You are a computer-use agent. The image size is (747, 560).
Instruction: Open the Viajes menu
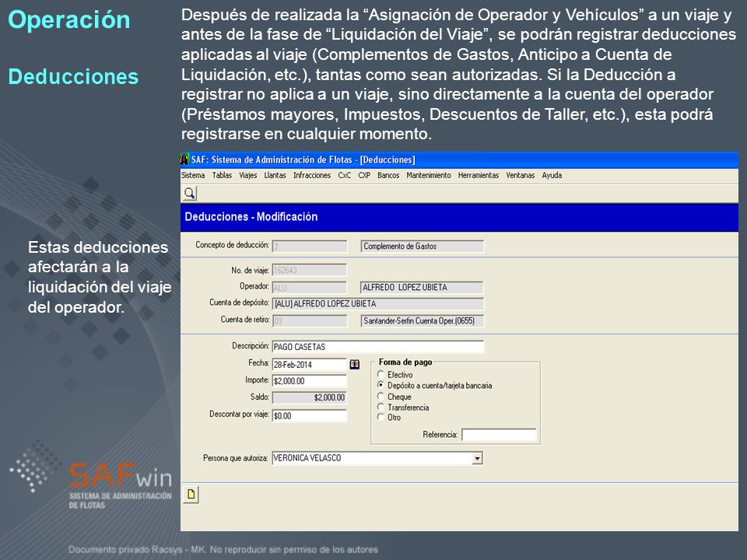click(x=247, y=175)
